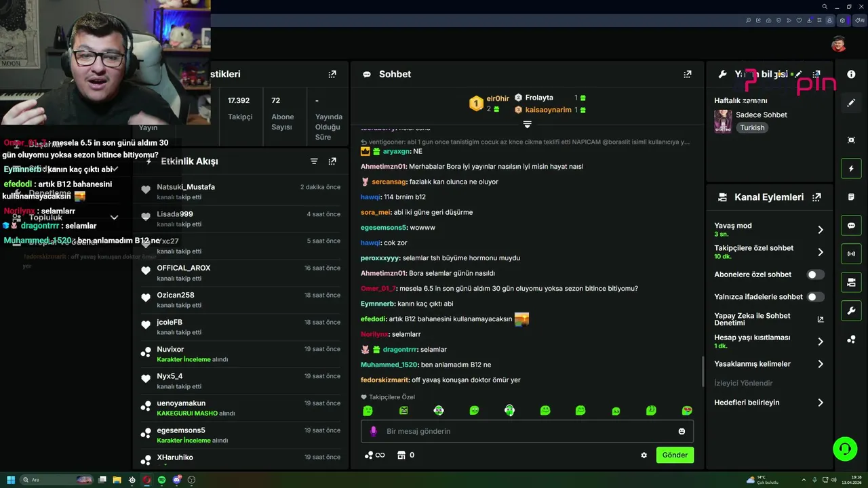
Task: Pop out the Etkinlik Akışı panel
Action: [x=332, y=161]
